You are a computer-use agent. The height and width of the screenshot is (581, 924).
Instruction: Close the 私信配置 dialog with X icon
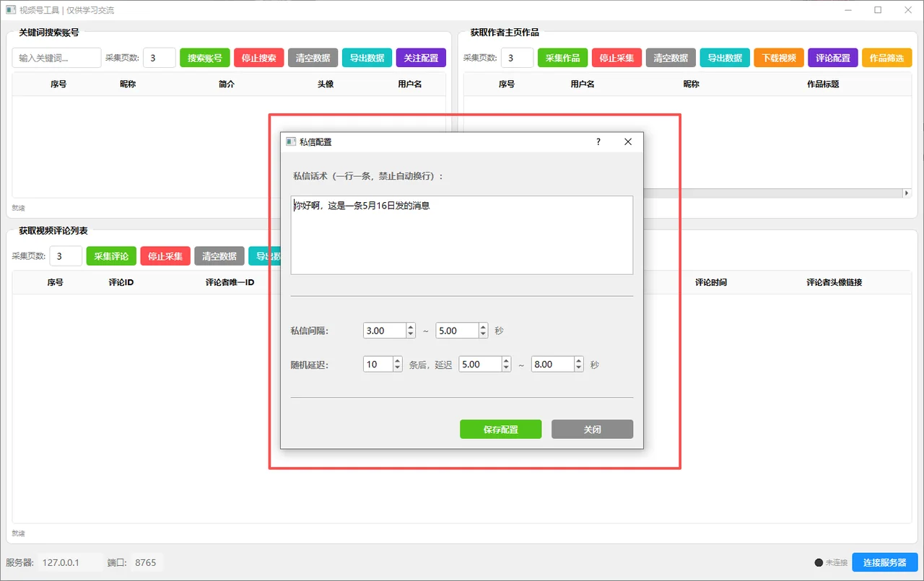[628, 142]
